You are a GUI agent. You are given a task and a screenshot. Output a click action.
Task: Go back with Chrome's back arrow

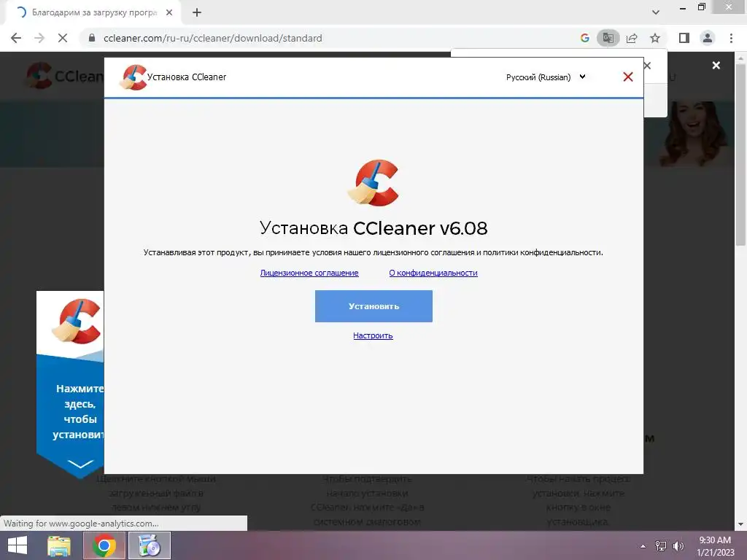(x=16, y=38)
